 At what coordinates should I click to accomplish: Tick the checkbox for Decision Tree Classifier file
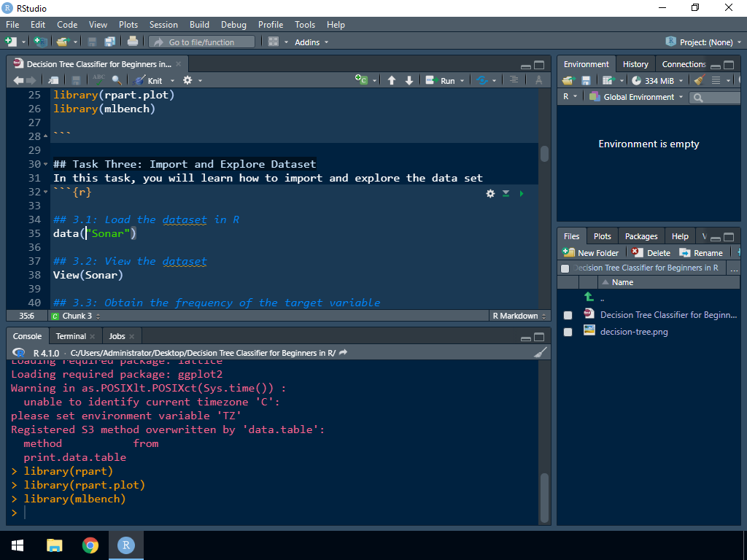coord(568,315)
